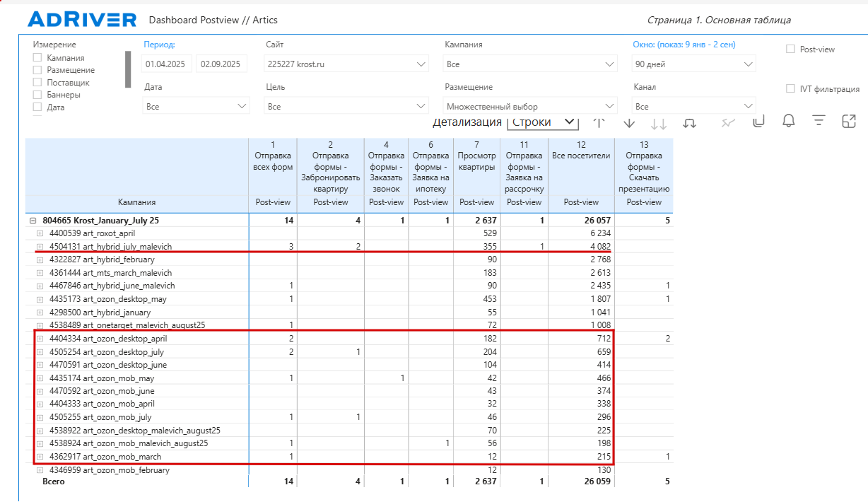Open the Окно 90 дней dropdown
Image resolution: width=868 pixels, height=502 pixels.
pyautogui.click(x=693, y=64)
